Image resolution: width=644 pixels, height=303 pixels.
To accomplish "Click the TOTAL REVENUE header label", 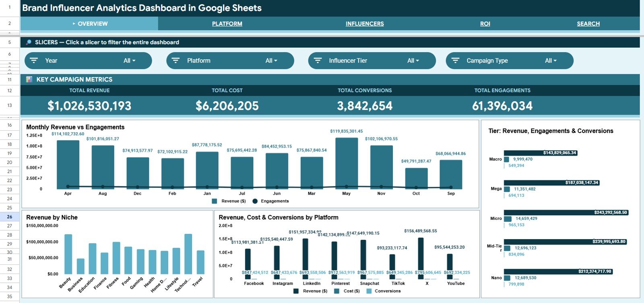I will tap(89, 90).
